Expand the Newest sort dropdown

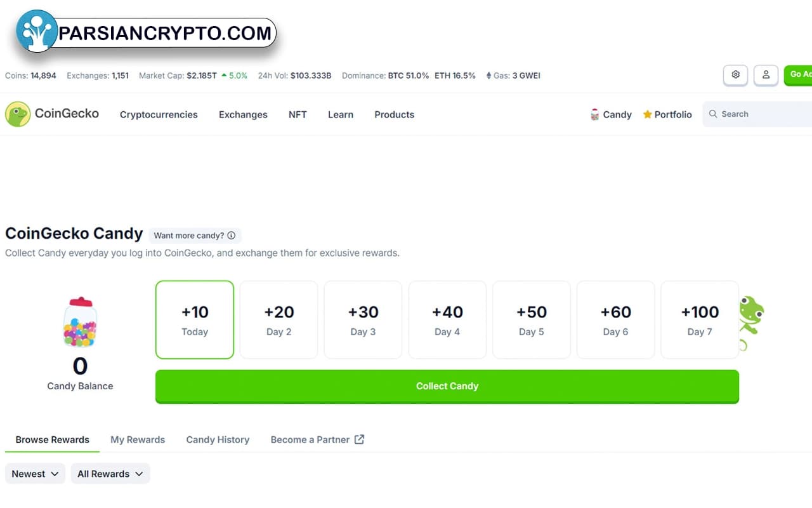coord(35,474)
